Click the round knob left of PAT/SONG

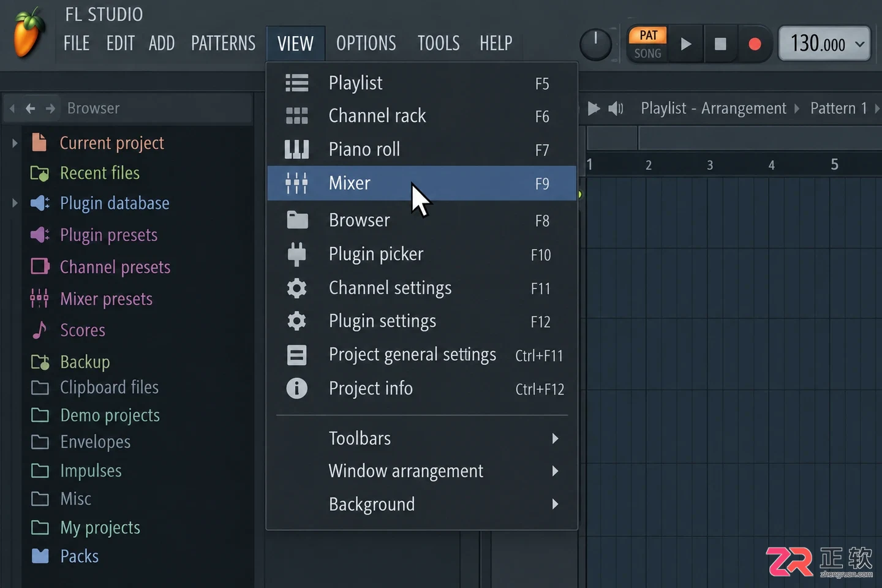pos(595,44)
